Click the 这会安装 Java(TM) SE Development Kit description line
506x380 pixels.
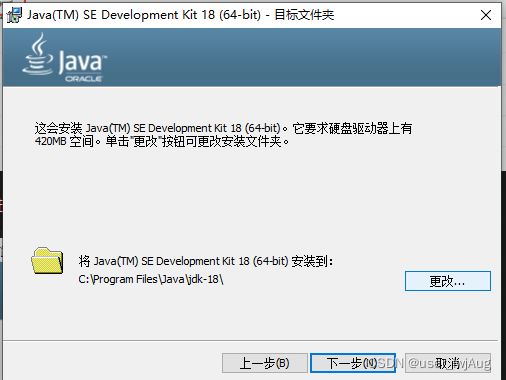tap(223, 128)
